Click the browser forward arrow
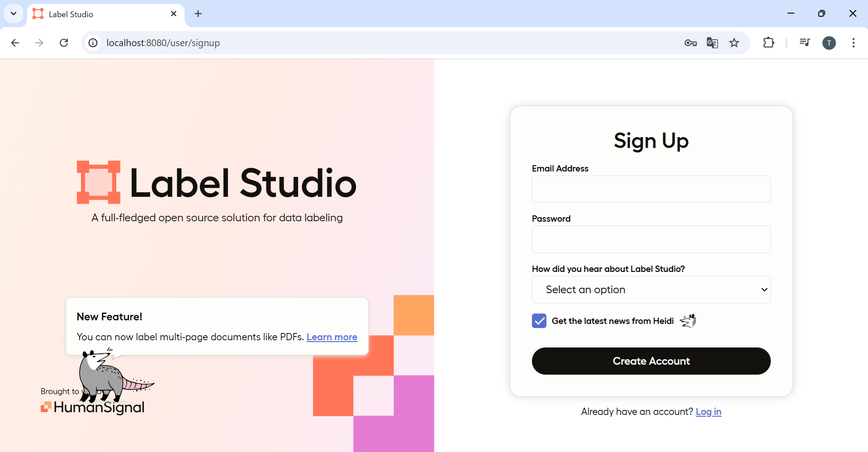Image resolution: width=868 pixels, height=452 pixels. pos(39,43)
